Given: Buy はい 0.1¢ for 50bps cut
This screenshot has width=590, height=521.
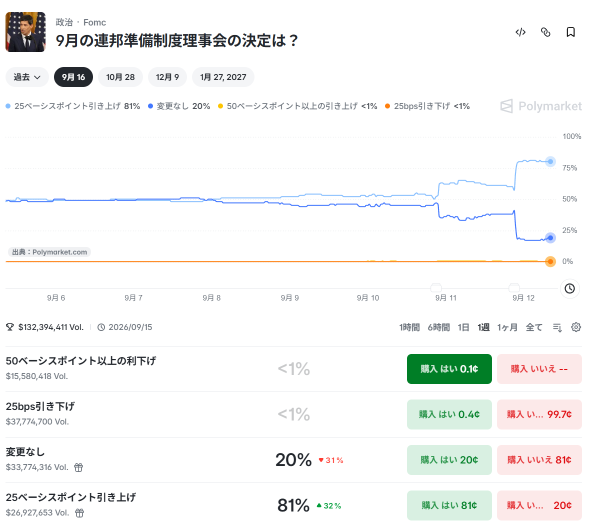Looking at the screenshot, I should (x=449, y=369).
